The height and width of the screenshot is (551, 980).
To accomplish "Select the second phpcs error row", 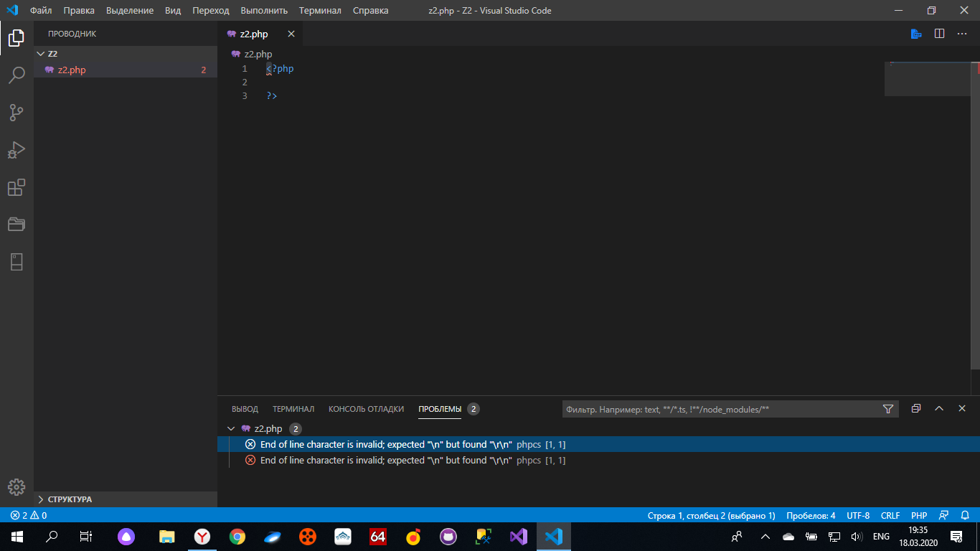I will [598, 460].
